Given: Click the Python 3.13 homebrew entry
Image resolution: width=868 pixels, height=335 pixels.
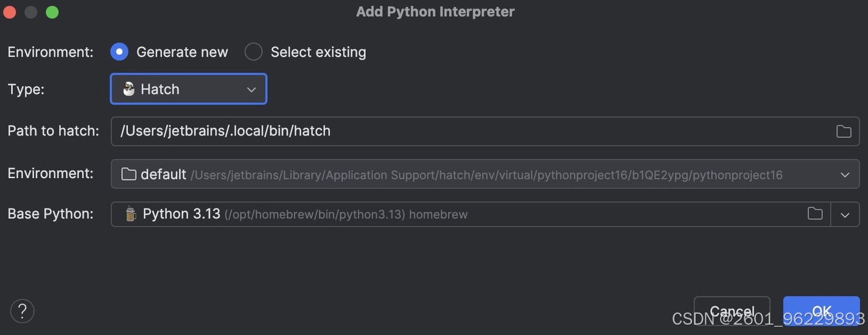Looking at the screenshot, I should click(305, 214).
